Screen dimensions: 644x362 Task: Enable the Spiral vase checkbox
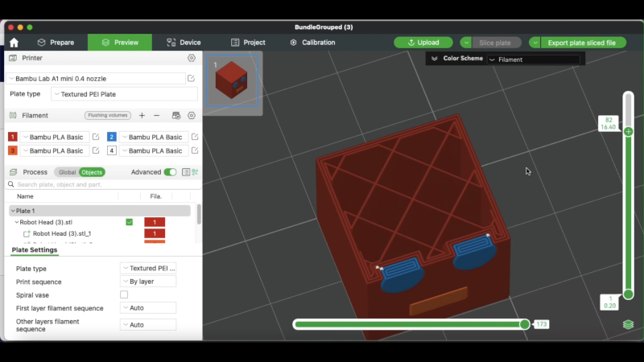point(124,295)
